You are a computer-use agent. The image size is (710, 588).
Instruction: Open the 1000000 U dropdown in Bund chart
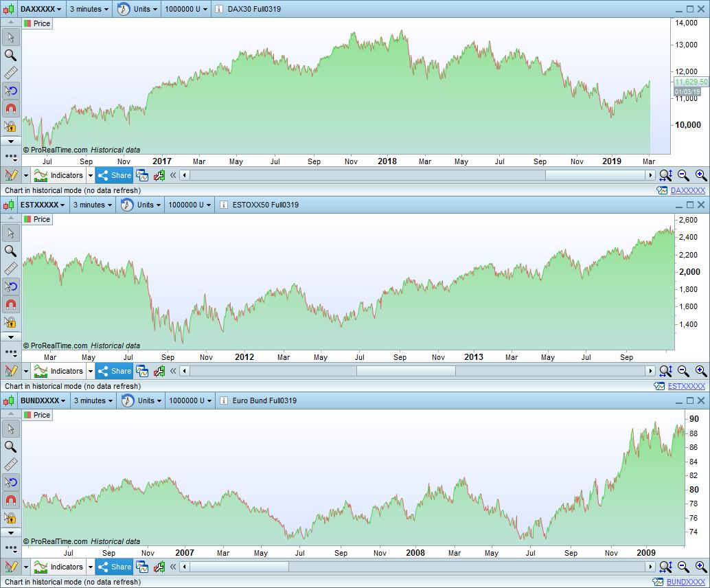coord(190,400)
